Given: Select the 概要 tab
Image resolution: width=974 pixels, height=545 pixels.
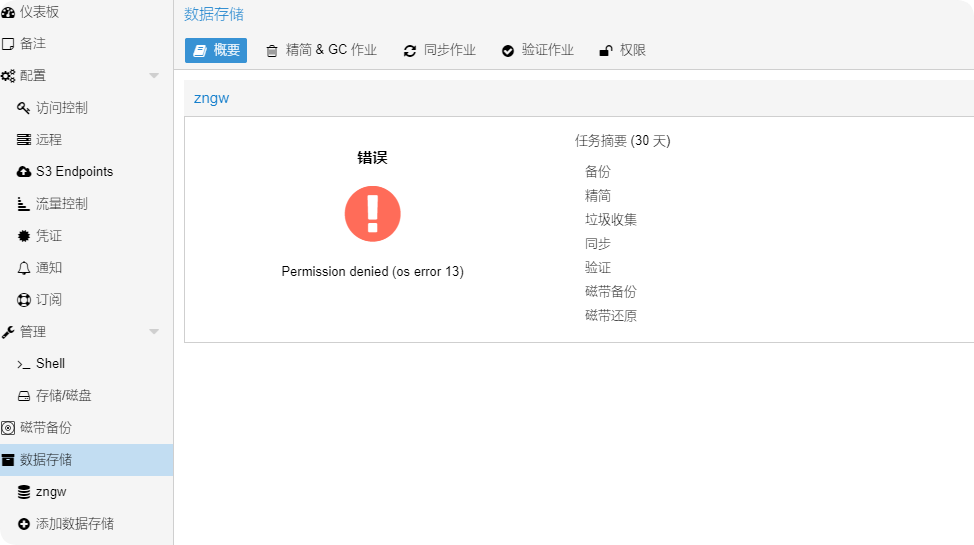Looking at the screenshot, I should point(216,50).
